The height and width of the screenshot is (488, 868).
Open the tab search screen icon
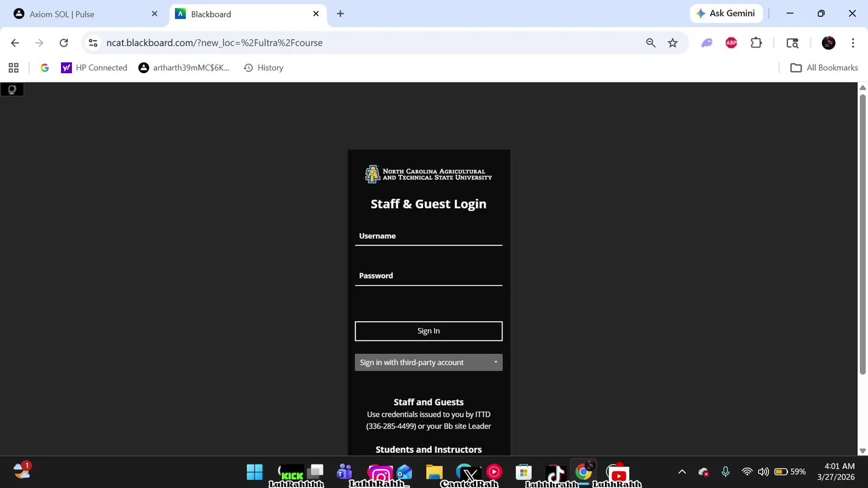792,43
